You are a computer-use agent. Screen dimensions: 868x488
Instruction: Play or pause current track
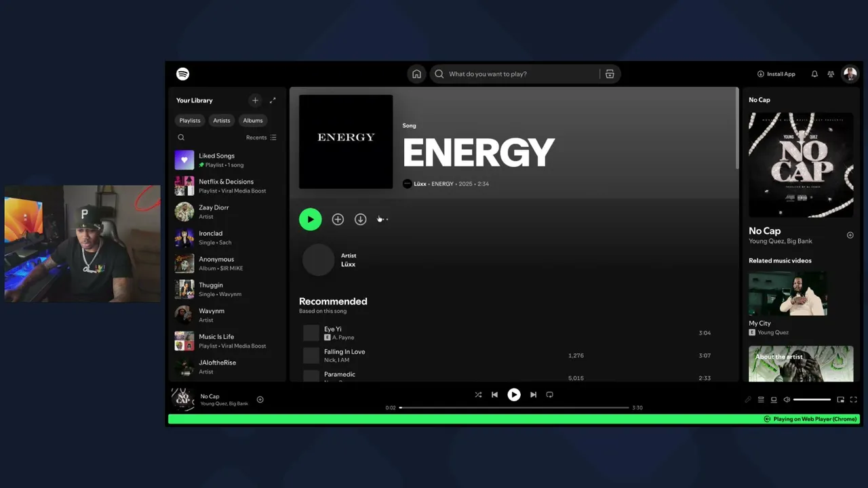pos(514,394)
